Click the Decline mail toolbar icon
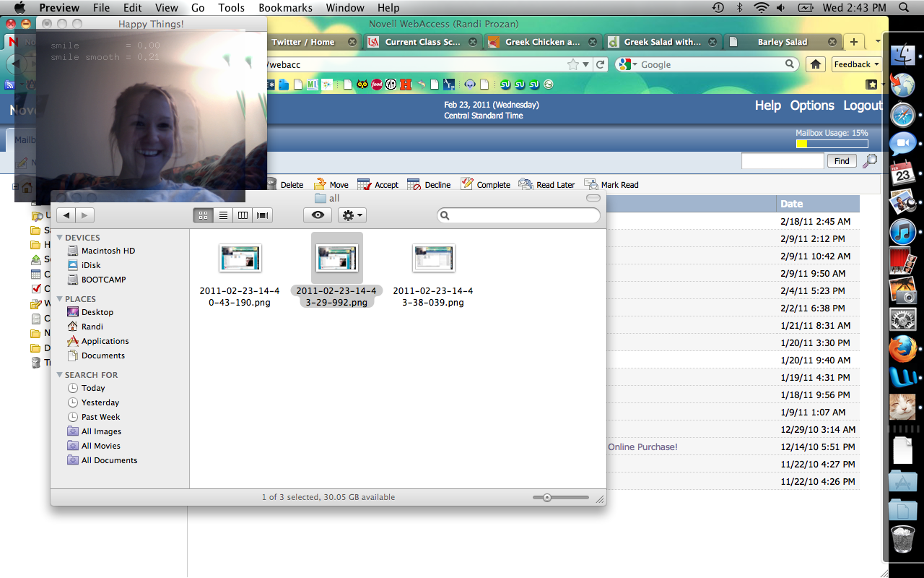Screen dimensions: 924x578 pos(414,185)
